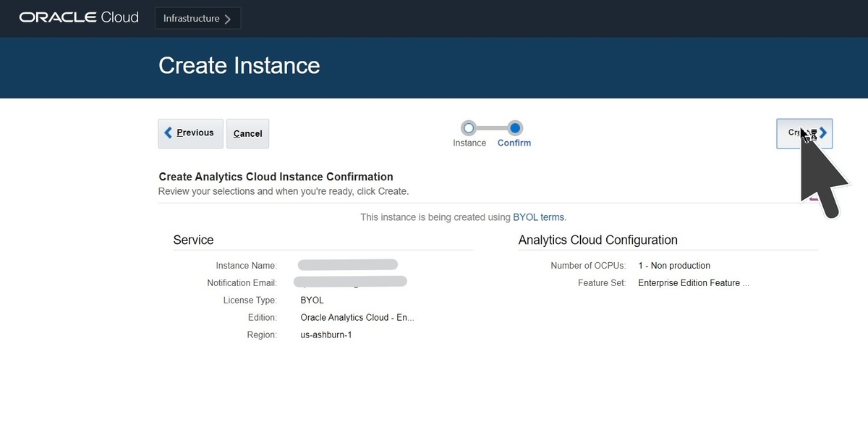This screenshot has height=441, width=868.
Task: Click the Create button
Action: coord(804,133)
